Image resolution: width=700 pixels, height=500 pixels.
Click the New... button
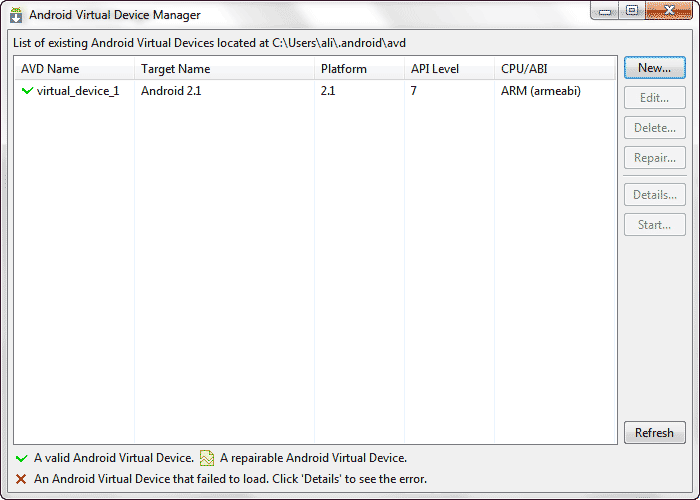coord(654,68)
